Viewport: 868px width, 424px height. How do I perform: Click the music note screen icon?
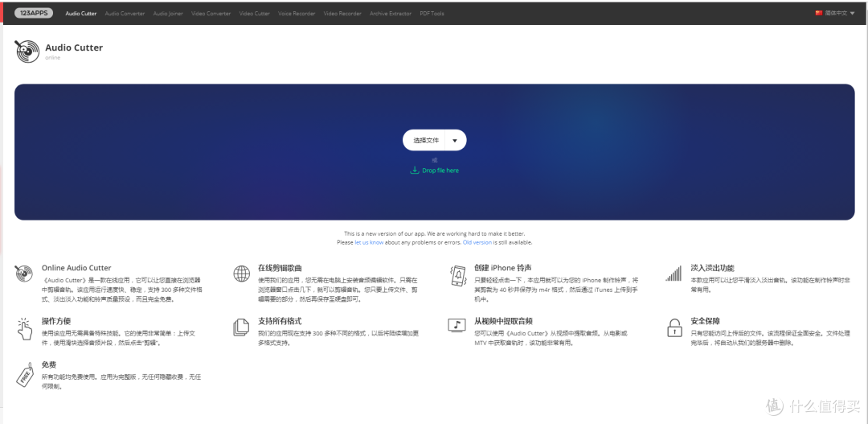pos(457,325)
